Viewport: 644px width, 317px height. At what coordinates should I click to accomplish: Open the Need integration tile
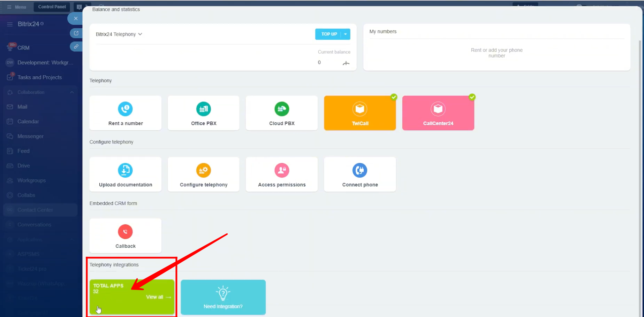223,297
